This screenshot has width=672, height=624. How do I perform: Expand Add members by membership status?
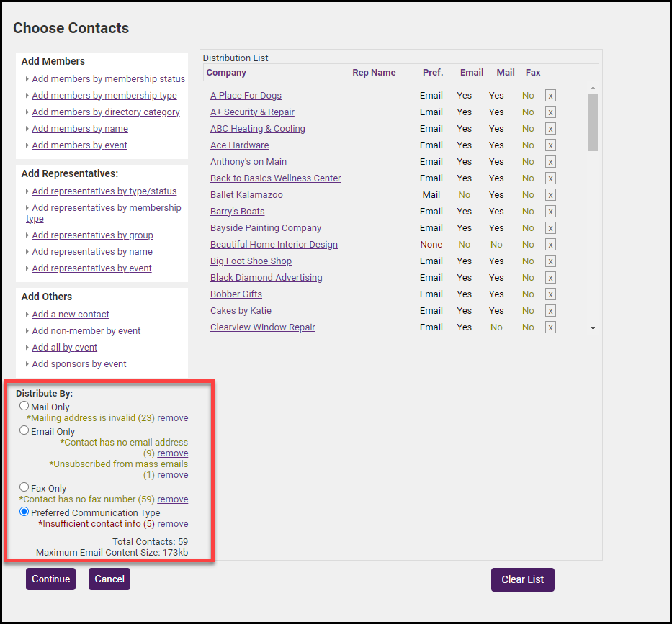click(108, 79)
